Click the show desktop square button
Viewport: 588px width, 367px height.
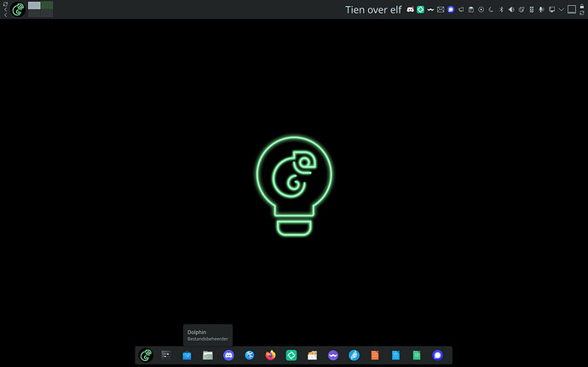pos(572,9)
